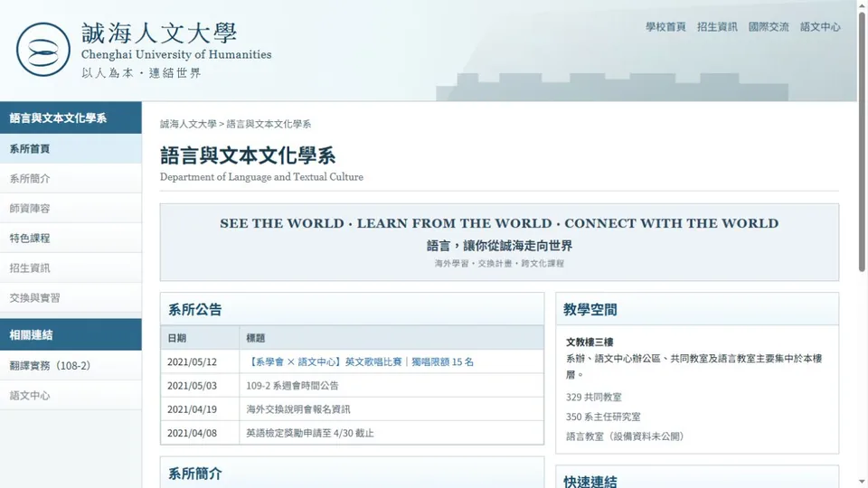Click the 109-2 系週會時間公告 announcement row
The width and height of the screenshot is (868, 488).
(x=352, y=385)
